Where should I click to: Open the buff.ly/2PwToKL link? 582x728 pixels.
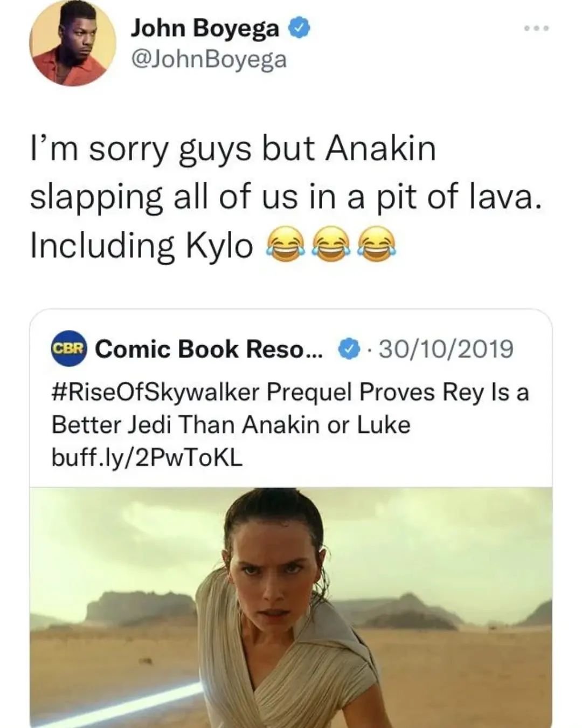tap(147, 458)
